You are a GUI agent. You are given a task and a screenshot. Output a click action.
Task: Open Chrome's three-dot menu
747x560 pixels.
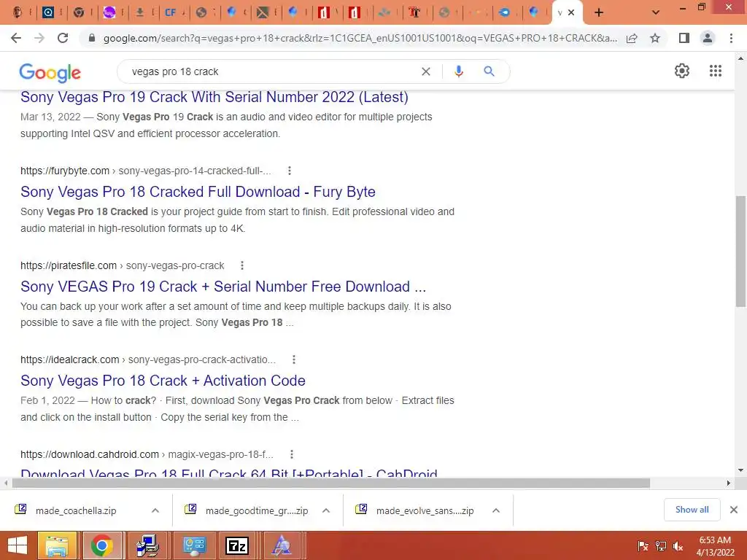coord(731,38)
